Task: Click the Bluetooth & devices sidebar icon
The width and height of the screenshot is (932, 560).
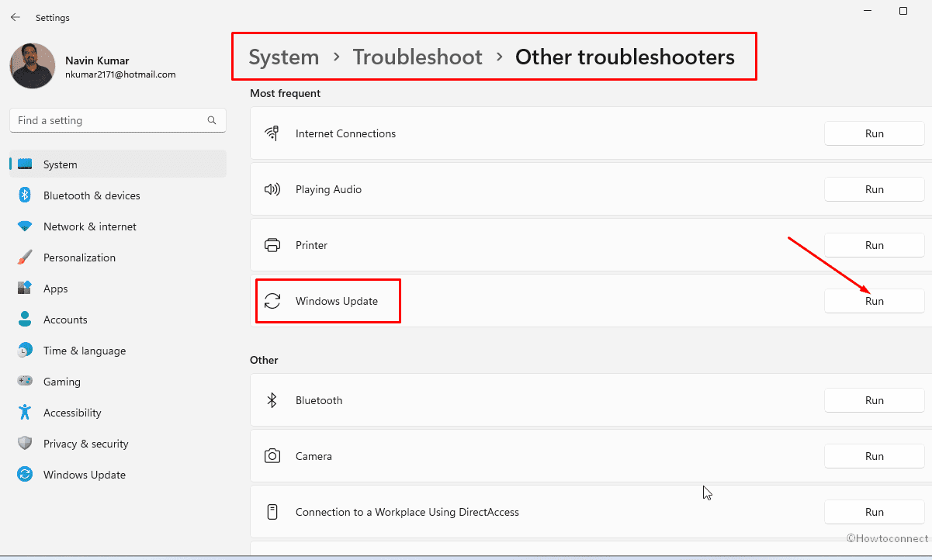Action: click(25, 195)
